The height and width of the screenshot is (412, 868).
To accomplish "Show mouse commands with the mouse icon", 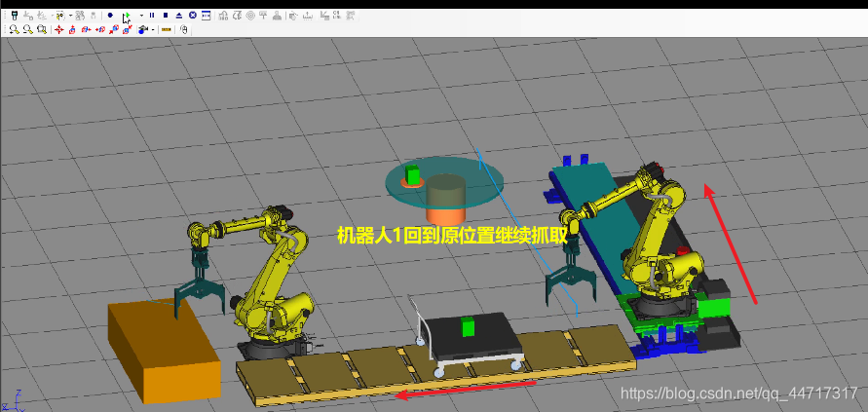I will [184, 29].
